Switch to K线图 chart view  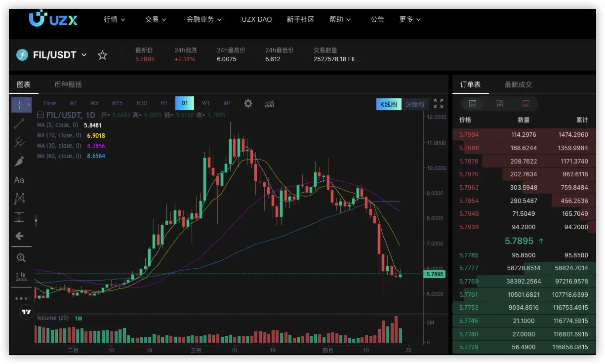(389, 104)
